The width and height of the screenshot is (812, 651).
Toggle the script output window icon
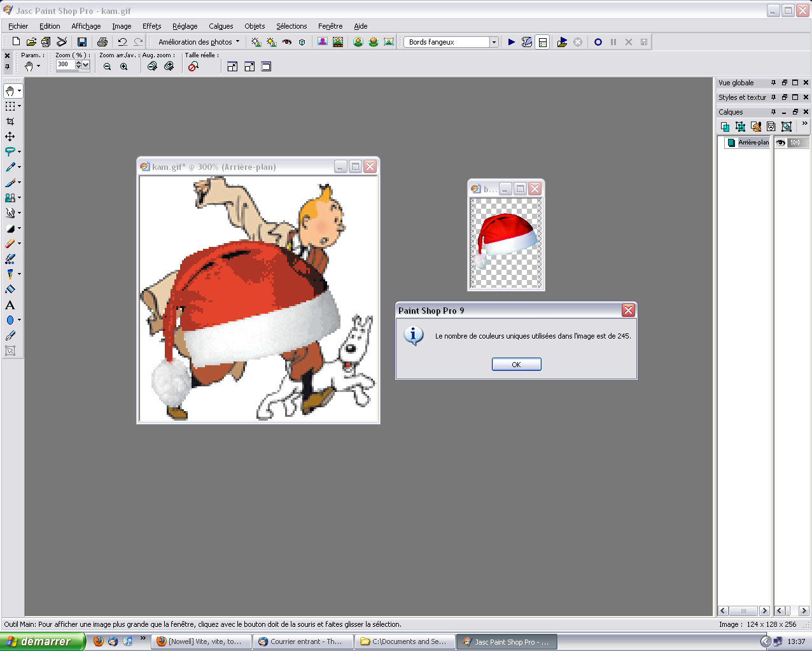pos(542,42)
